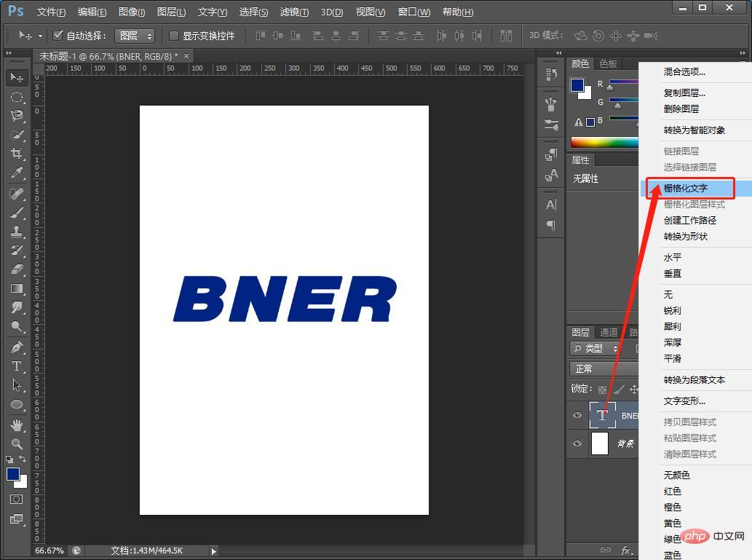
Task: Switch to the Swatches tab
Action: [608, 63]
